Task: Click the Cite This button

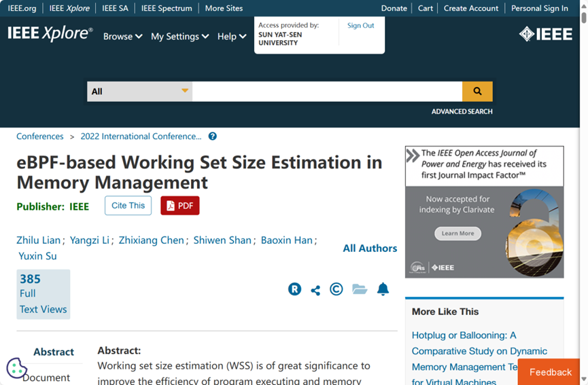Action: [x=128, y=206]
